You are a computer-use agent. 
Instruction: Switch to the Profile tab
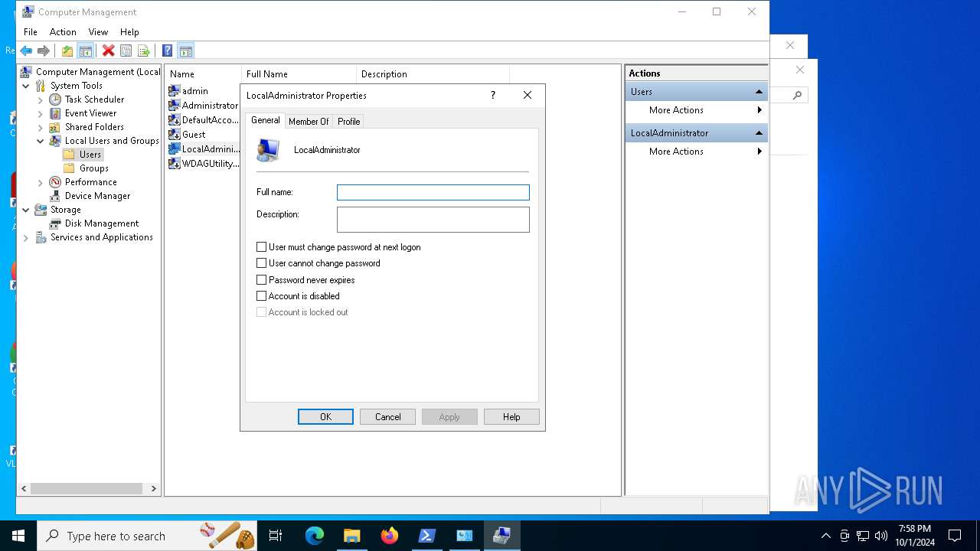(x=348, y=122)
